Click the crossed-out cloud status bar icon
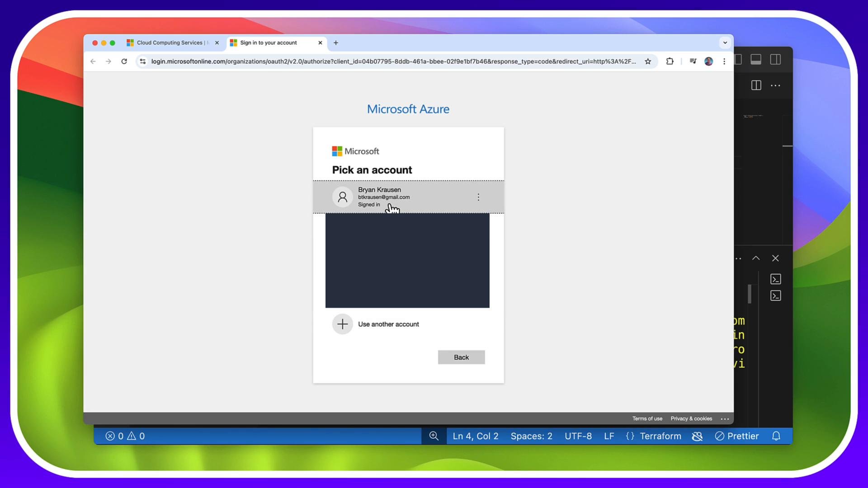Viewport: 868px width, 488px height. point(698,436)
